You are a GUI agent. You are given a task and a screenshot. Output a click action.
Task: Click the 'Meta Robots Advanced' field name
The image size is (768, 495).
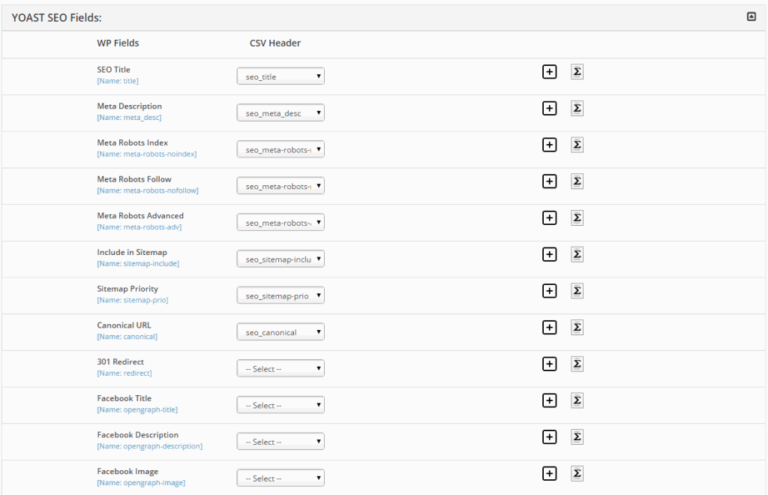(x=140, y=215)
